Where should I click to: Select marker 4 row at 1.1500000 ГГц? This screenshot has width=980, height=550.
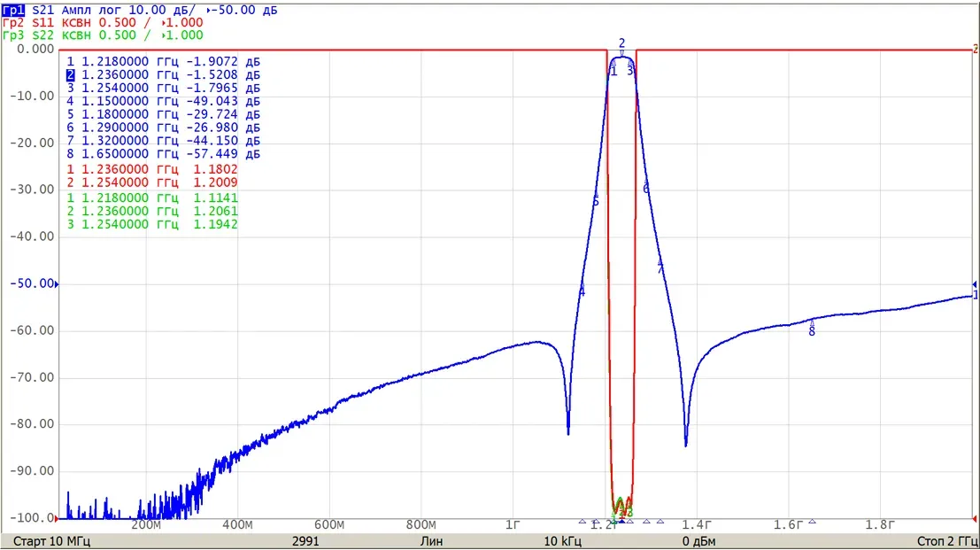pos(163,101)
